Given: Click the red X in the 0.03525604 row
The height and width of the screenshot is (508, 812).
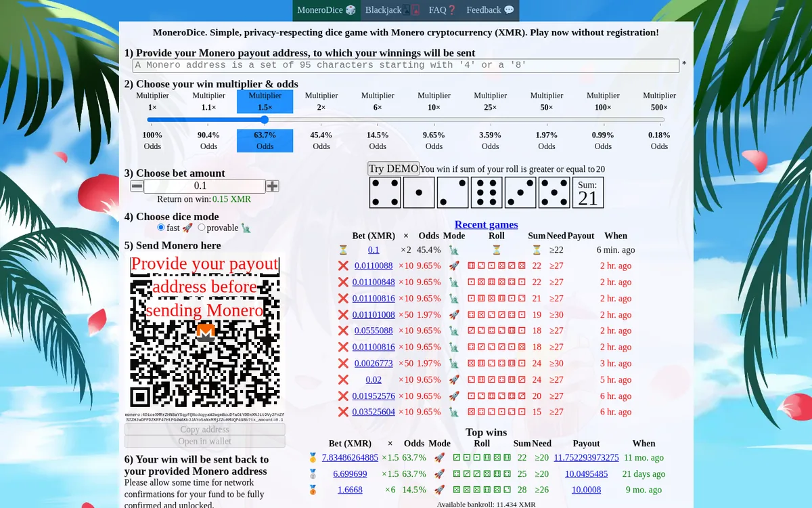Looking at the screenshot, I should tap(343, 412).
